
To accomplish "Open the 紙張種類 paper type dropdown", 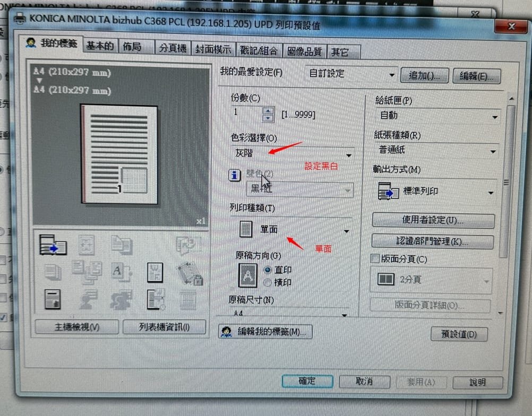I will coord(435,151).
